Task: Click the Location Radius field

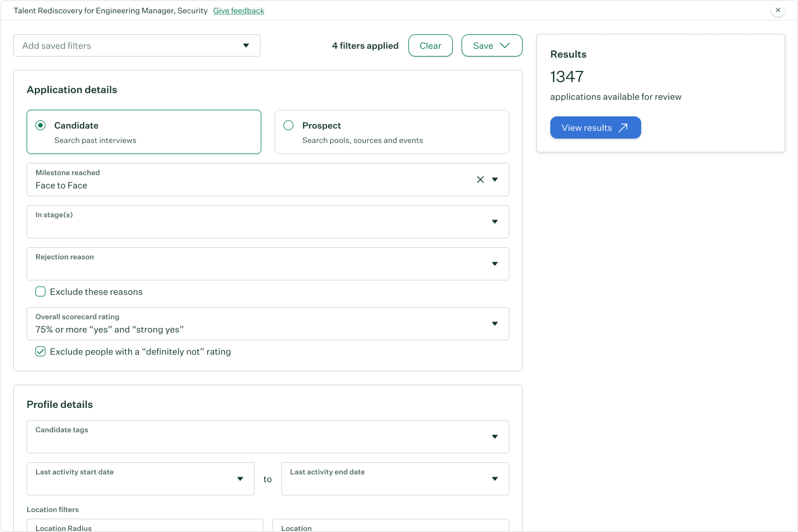Action: (145, 525)
